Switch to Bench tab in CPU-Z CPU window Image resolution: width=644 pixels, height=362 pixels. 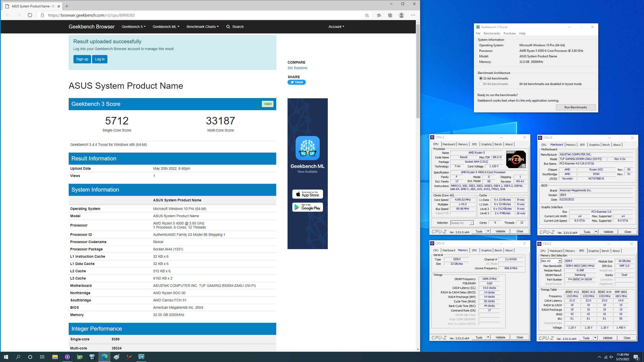pos(498,144)
